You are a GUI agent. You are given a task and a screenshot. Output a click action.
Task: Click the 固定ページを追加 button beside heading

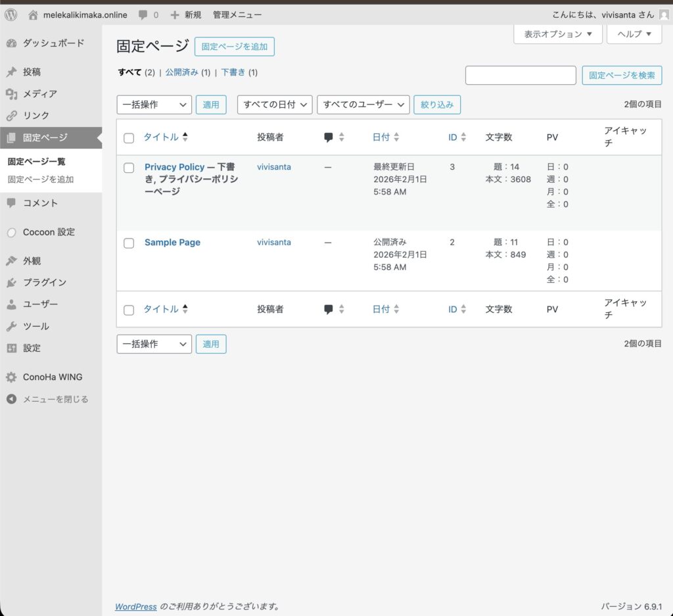click(x=234, y=47)
